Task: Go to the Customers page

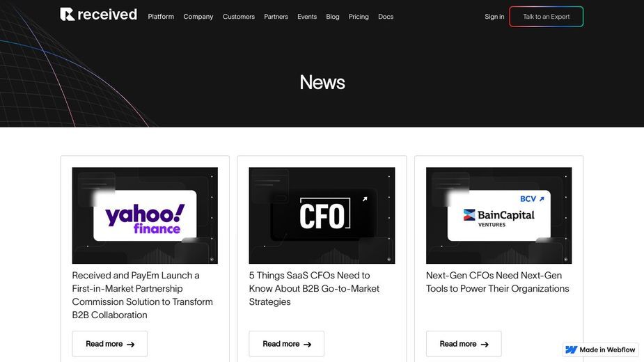Action: [x=239, y=17]
